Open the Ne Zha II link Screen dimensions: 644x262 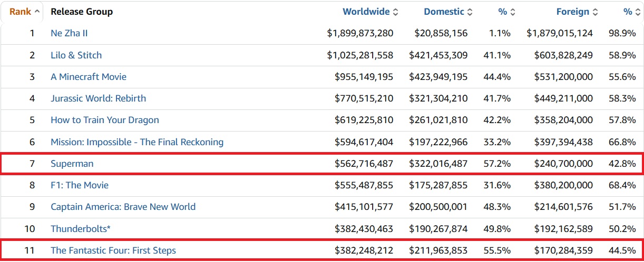69,33
